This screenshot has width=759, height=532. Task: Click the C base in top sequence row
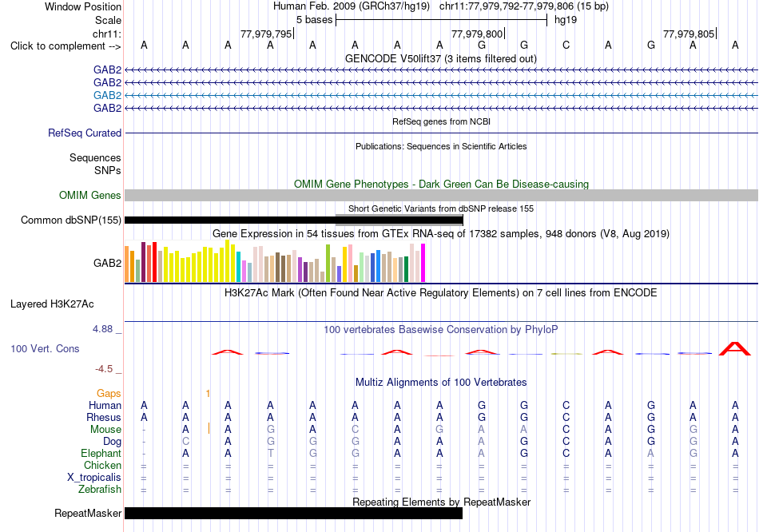pos(566,46)
